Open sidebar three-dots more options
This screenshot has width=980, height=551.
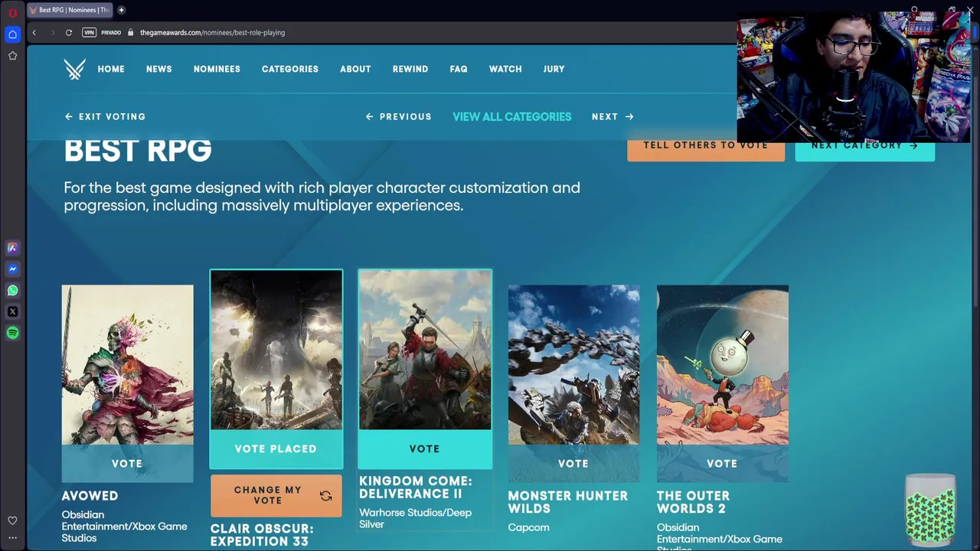click(x=12, y=538)
